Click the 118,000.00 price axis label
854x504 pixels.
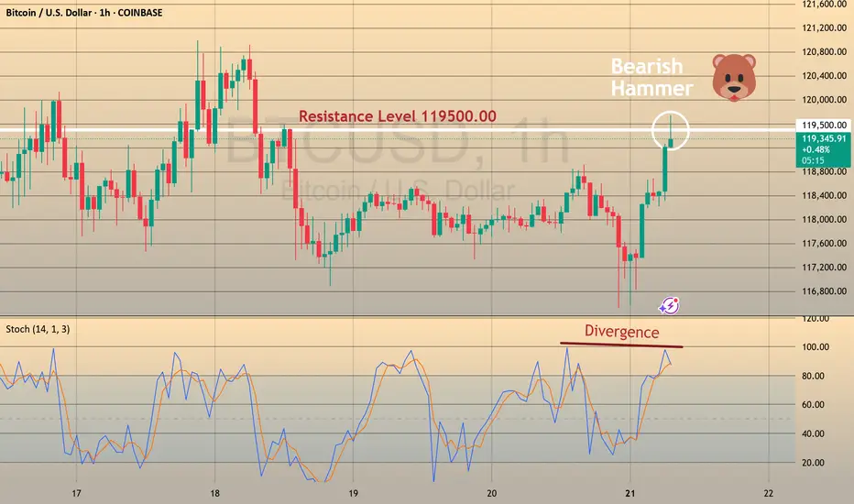coord(824,220)
